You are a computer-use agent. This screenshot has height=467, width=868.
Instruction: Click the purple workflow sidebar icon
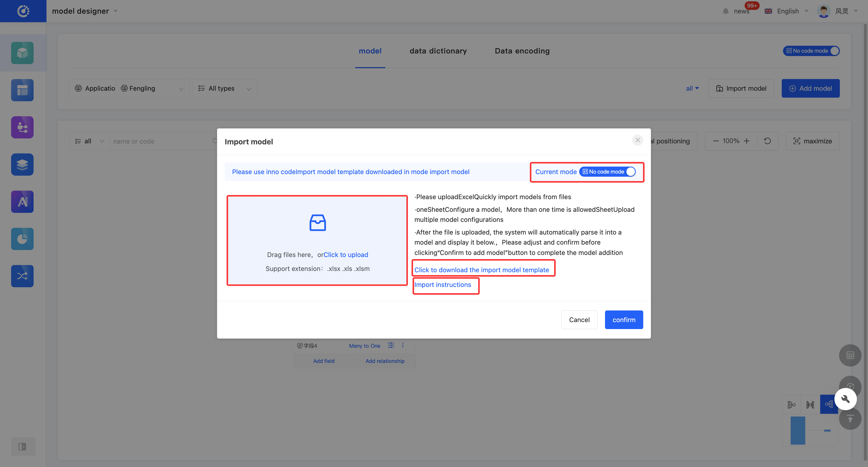pos(22,127)
